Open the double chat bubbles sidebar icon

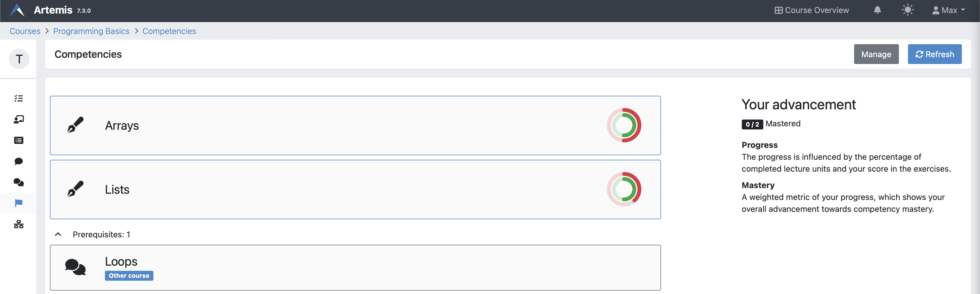click(19, 182)
